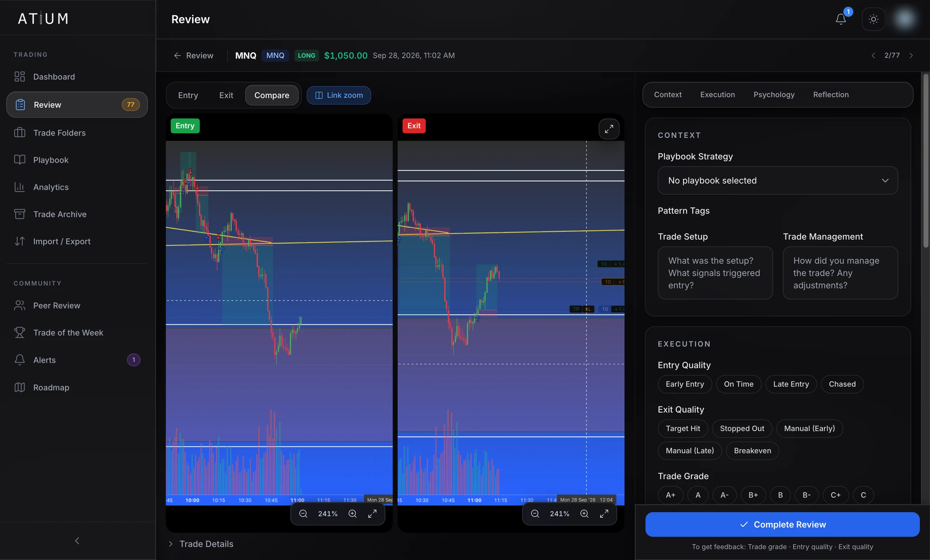Go to Analytics page
The width and height of the screenshot is (930, 560).
click(77, 187)
